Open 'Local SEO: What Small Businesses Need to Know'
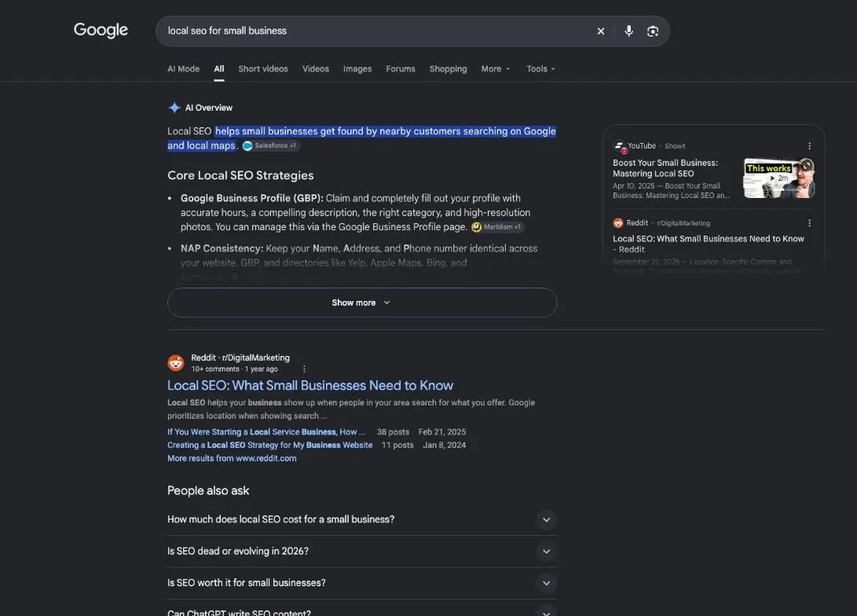 (x=310, y=385)
